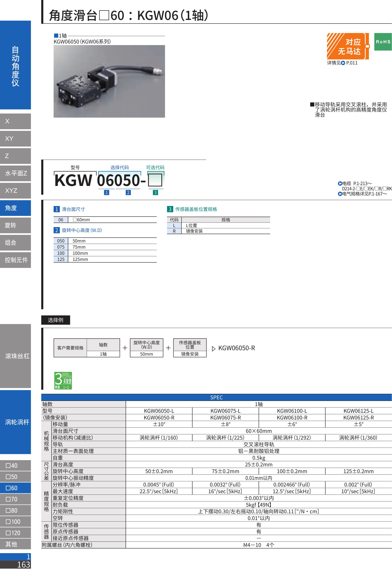Click the KGW06050 product photo
The height and width of the screenshot is (580, 392).
(x=109, y=81)
